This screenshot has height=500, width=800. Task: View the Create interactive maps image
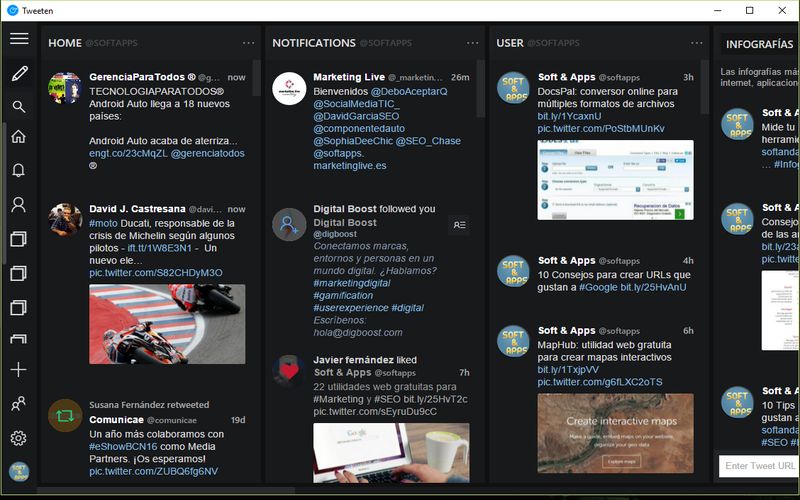click(615, 433)
